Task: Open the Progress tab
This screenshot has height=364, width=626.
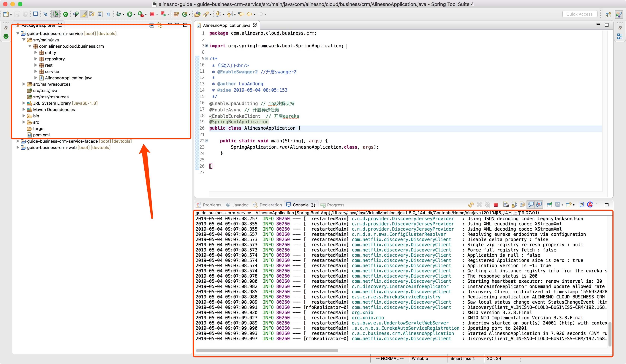Action: tap(335, 205)
